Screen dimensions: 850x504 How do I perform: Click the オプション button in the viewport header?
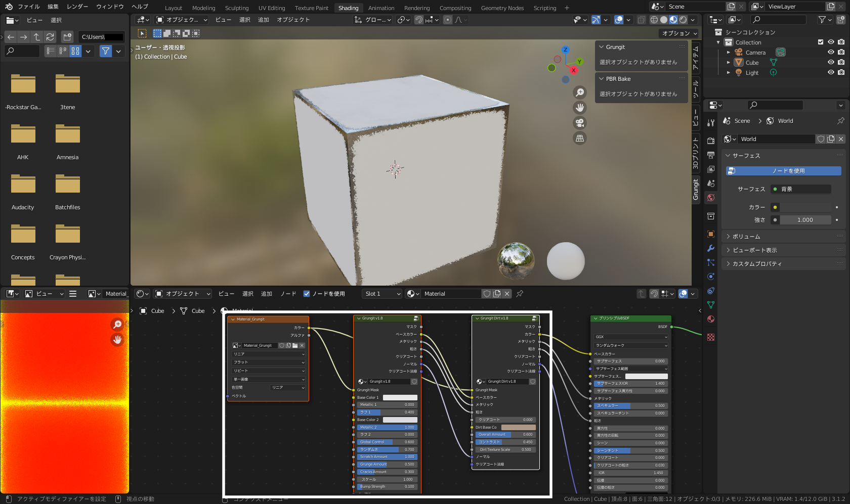679,33
